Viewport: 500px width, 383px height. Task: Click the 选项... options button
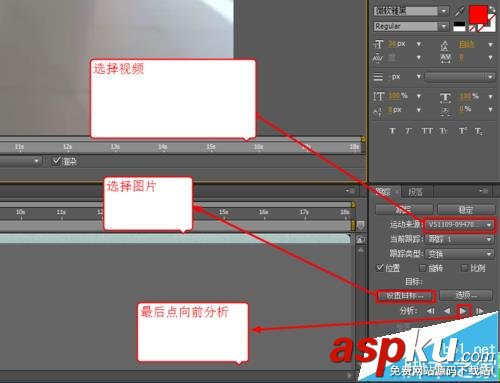coord(466,295)
